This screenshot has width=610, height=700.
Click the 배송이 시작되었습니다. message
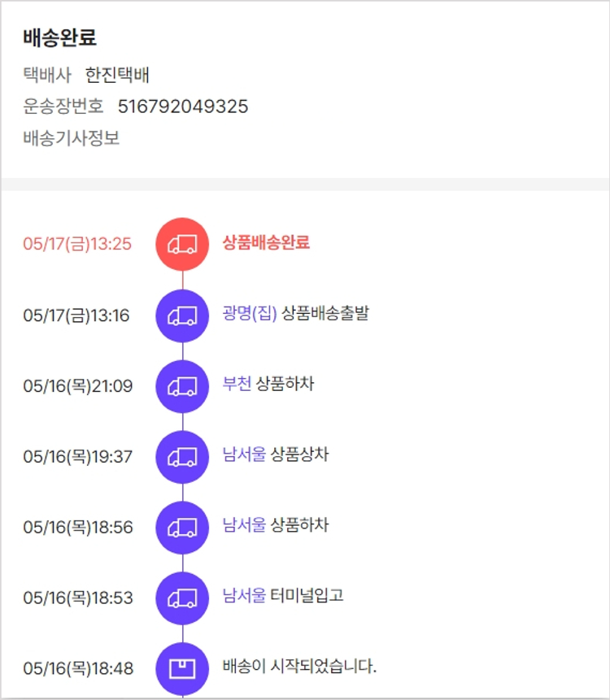click(299, 667)
